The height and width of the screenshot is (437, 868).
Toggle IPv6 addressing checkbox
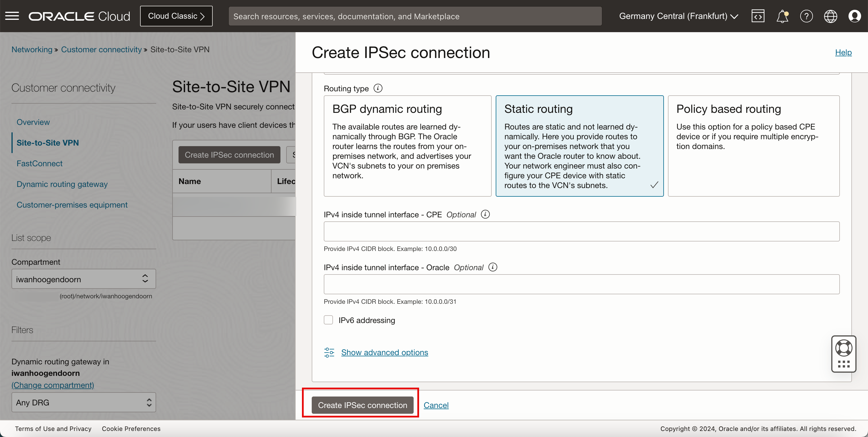point(329,320)
